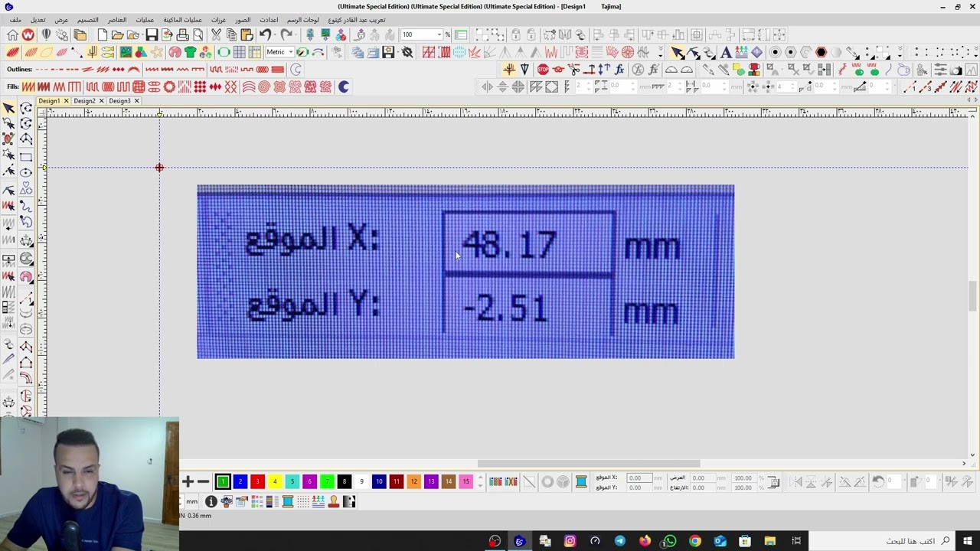The image size is (980, 551).
Task: Open التصميم menu
Action: [87, 19]
